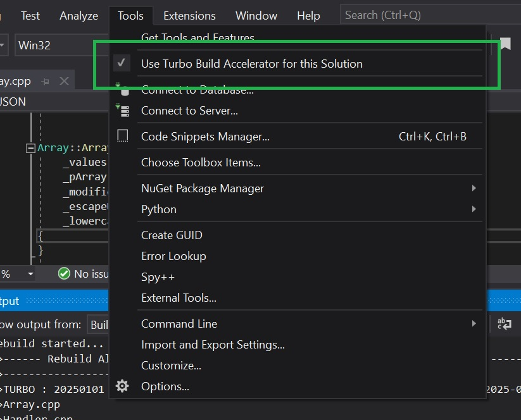Screen dimensions: 521x420
Task: Click the Connect to Server icon
Action: [123, 111]
